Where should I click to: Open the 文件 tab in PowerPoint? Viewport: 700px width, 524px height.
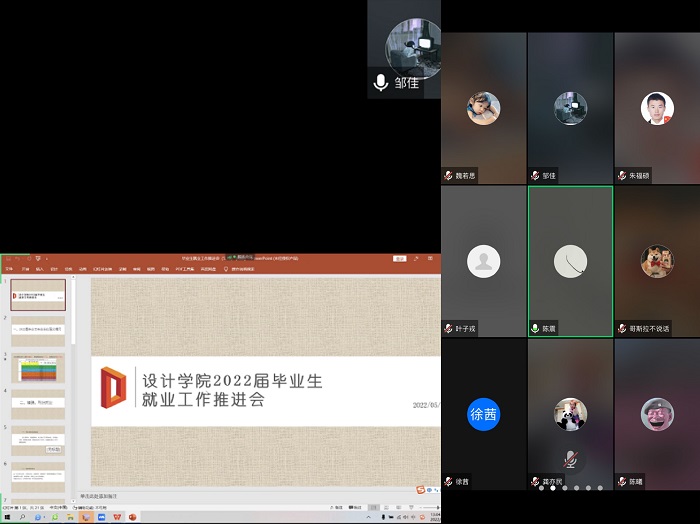point(9,269)
